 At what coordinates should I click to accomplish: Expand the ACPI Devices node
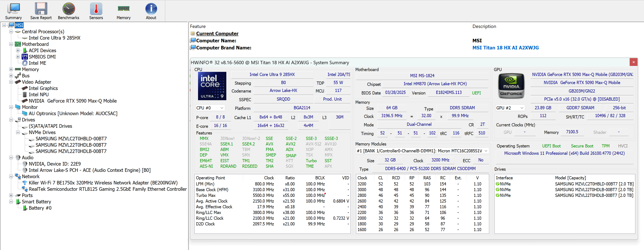coord(18,50)
